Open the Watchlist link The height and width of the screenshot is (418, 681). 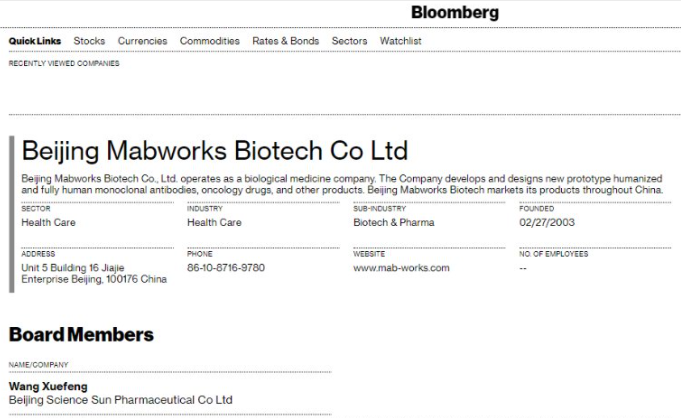click(x=400, y=41)
